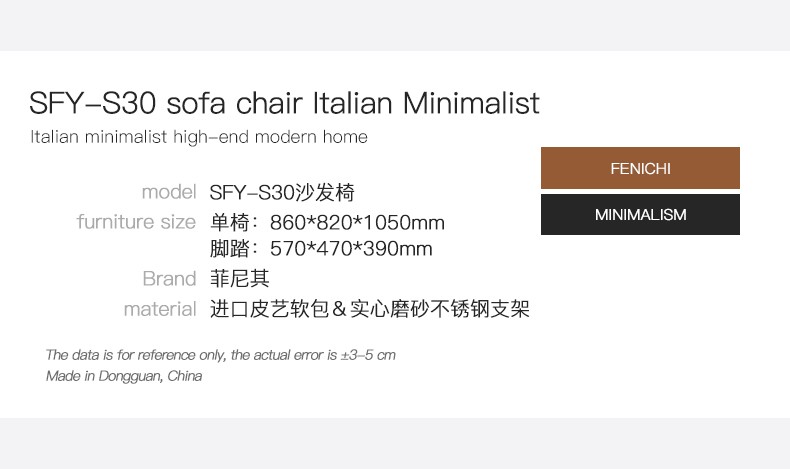Click the black MINIMALISM button
790x469 pixels.
point(640,214)
